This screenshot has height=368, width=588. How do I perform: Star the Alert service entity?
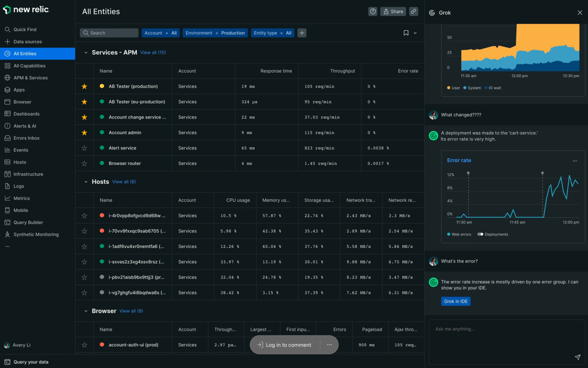[x=84, y=148]
